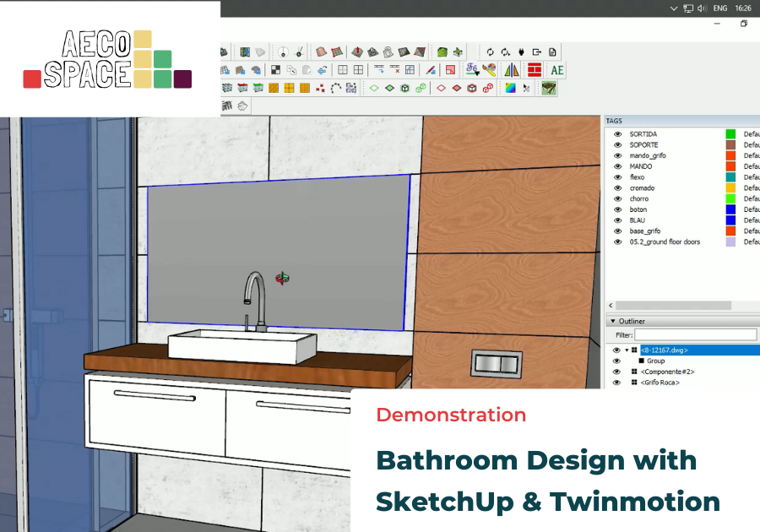
Task: Open the system tray hidden icons chevron
Action: click(x=673, y=8)
